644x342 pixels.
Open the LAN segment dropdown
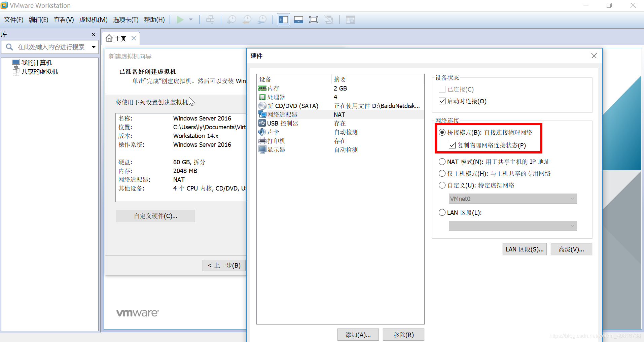coord(513,226)
